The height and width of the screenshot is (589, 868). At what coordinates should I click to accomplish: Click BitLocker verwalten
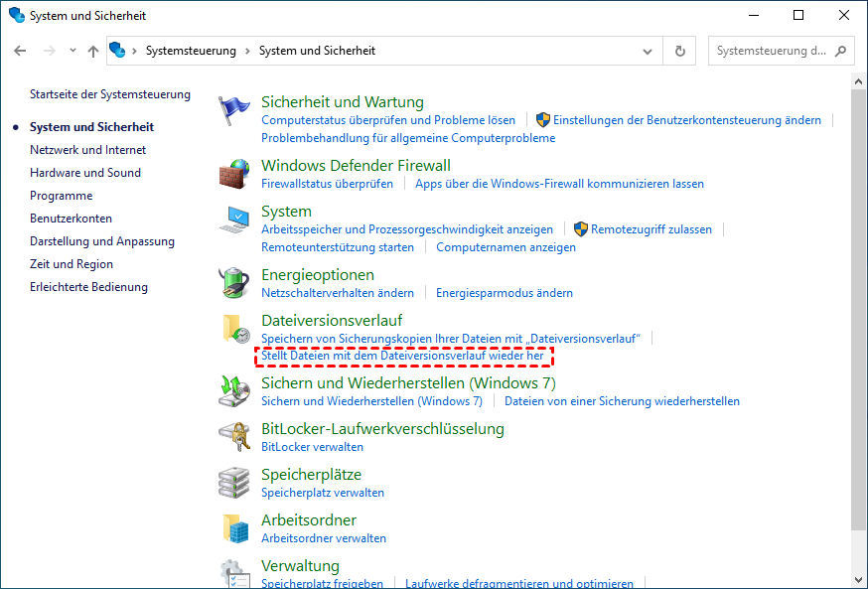[x=312, y=447]
